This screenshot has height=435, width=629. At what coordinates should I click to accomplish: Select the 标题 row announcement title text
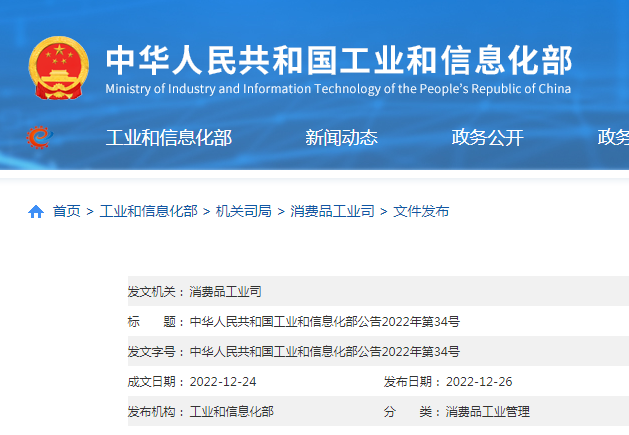pos(325,321)
